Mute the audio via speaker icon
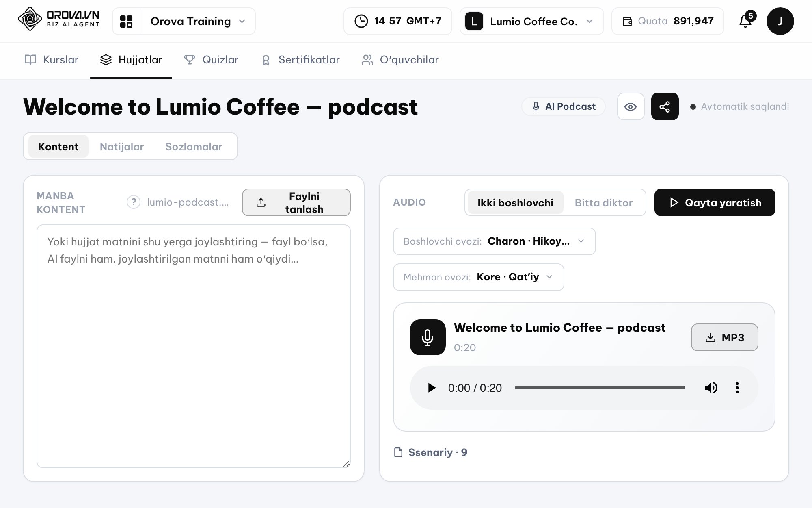This screenshot has height=508, width=812. pyautogui.click(x=711, y=388)
